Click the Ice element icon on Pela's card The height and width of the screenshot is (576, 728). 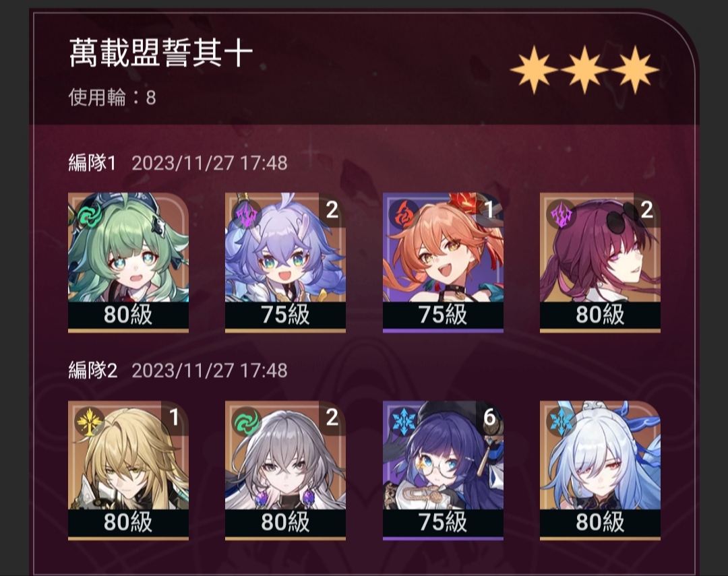pyautogui.click(x=404, y=422)
